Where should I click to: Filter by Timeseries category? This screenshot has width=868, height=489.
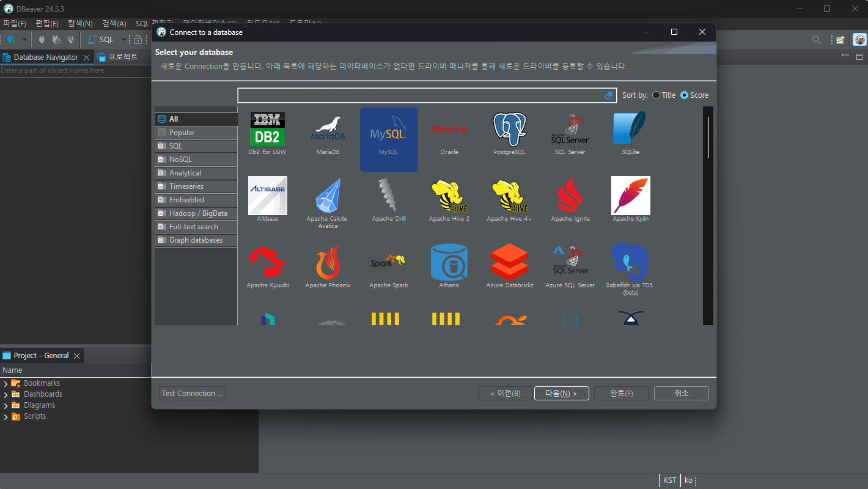coord(196,186)
